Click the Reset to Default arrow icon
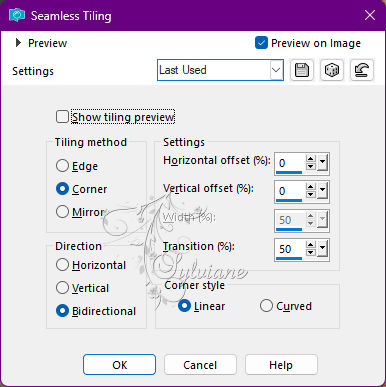This screenshot has height=387, width=386. coord(362,70)
